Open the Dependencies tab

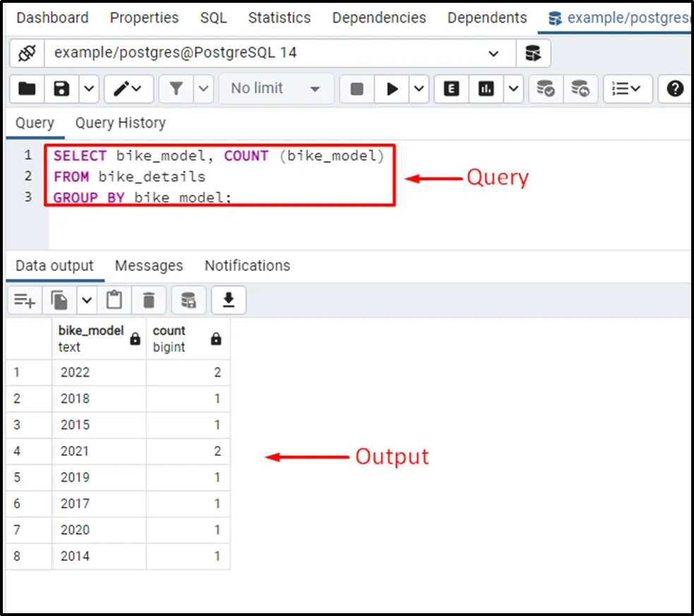[379, 18]
